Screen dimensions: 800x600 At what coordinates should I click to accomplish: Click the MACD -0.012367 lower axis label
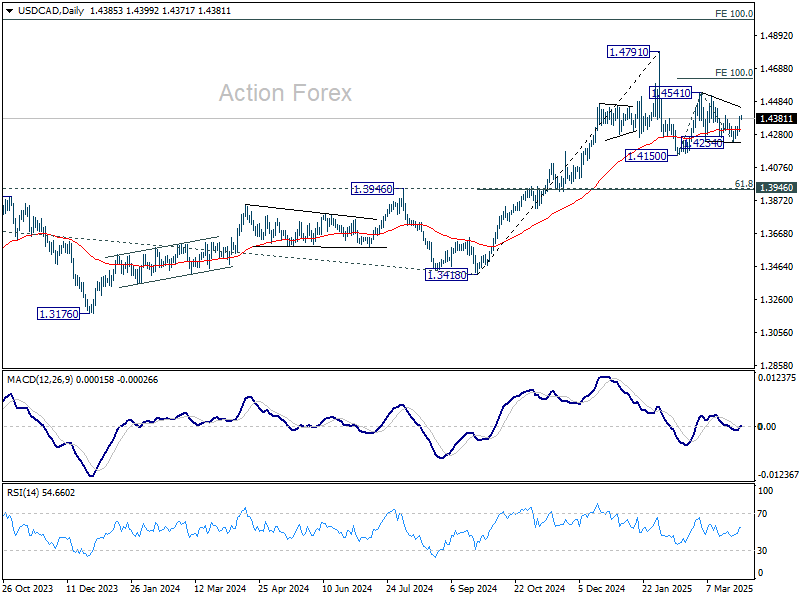click(x=777, y=474)
